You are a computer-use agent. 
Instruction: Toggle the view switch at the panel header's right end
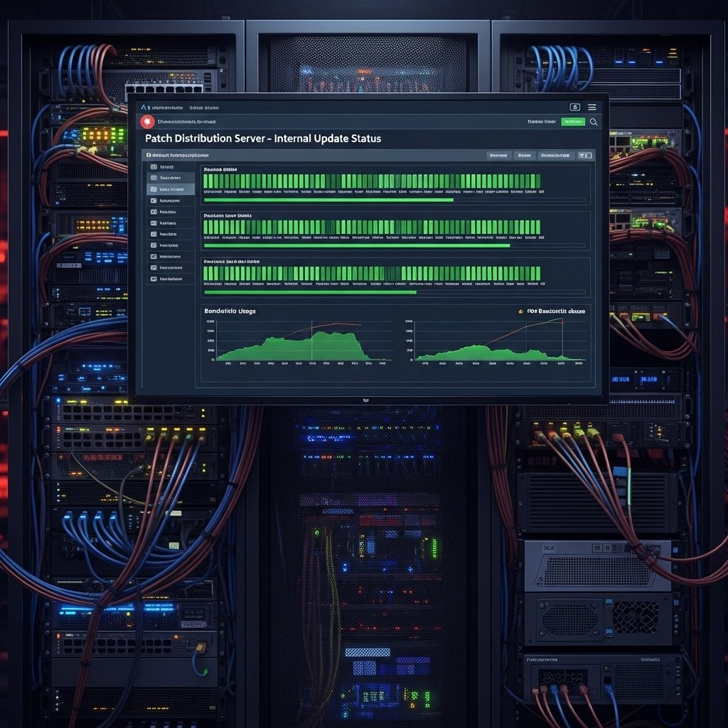(x=584, y=155)
